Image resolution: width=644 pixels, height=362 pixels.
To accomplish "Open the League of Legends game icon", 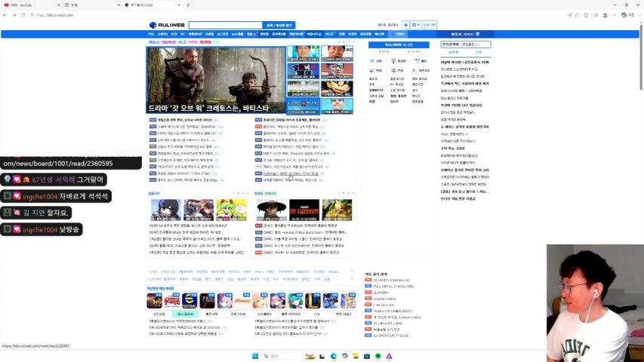I will (x=313, y=301).
